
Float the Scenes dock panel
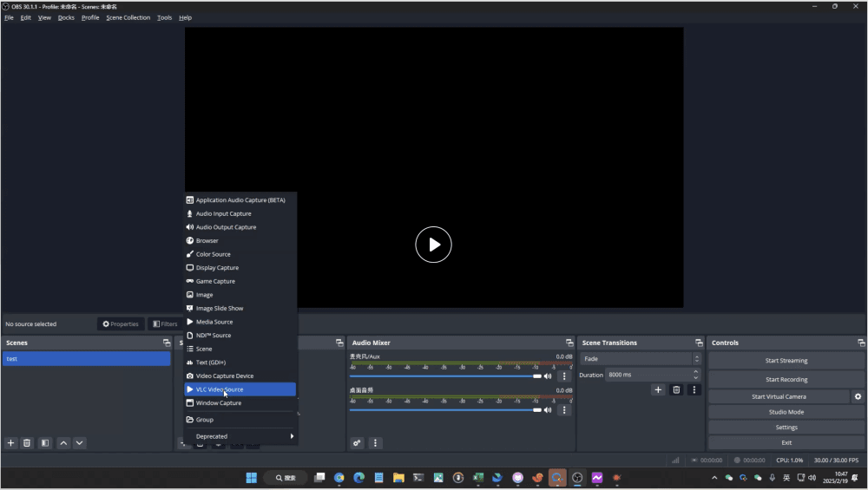click(x=167, y=343)
